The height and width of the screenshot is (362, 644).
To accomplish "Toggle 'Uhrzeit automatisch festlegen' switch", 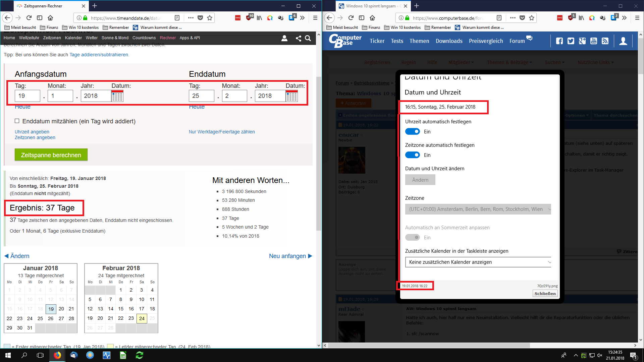I will (x=412, y=132).
